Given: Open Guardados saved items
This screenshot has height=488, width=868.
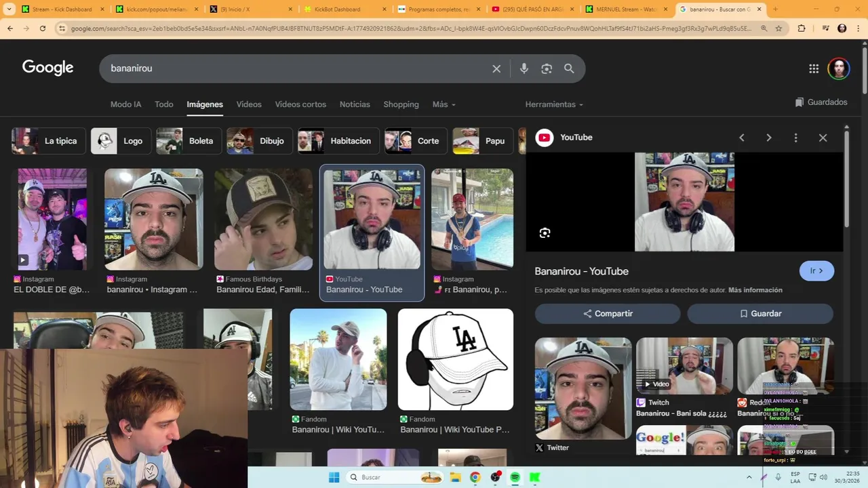Looking at the screenshot, I should 821,102.
